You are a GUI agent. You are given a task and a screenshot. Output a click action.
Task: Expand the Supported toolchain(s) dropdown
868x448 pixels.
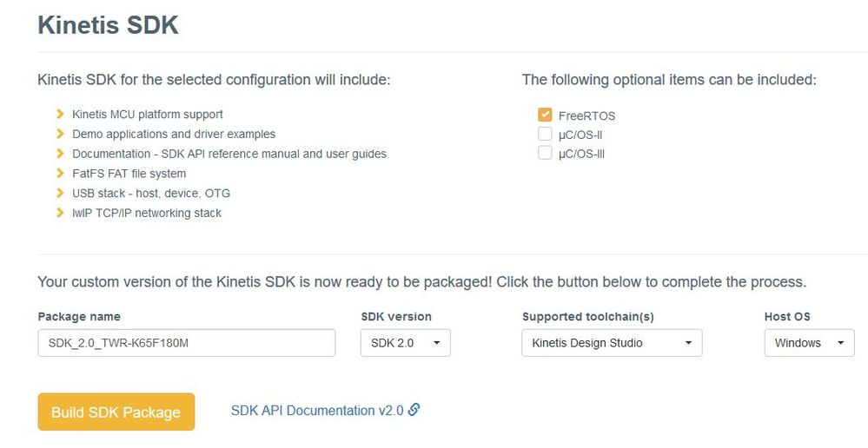coord(612,343)
